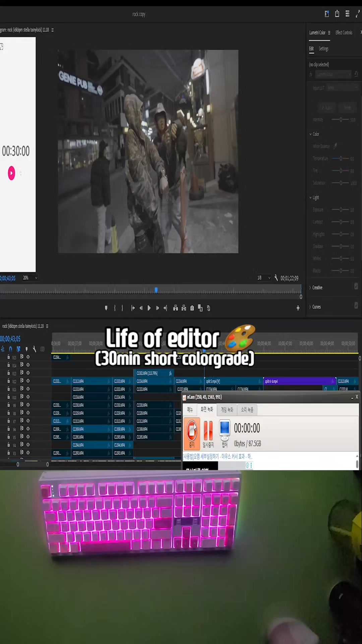The width and height of the screenshot is (362, 644).
Task: Open Program monitor panel menu
Action: pos(52,30)
